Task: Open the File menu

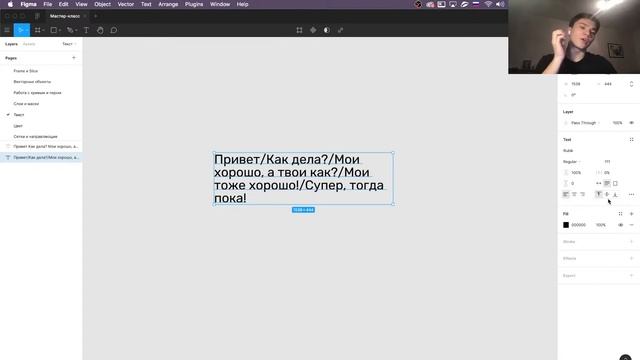Action: [48, 4]
